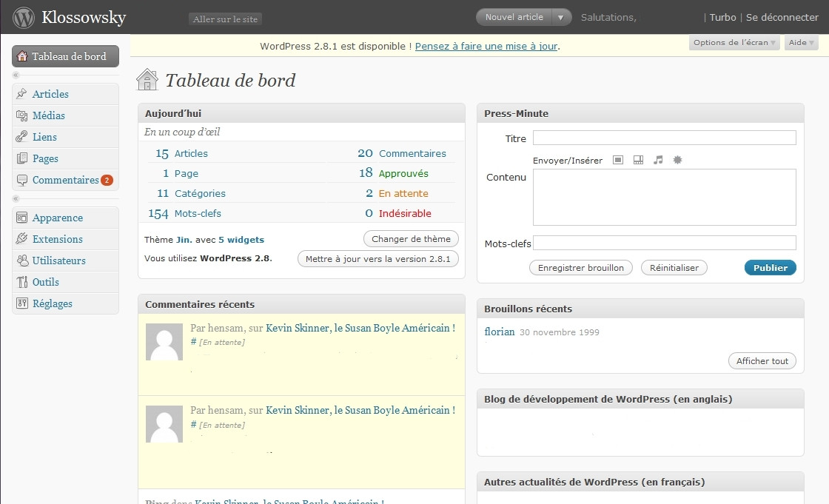The width and height of the screenshot is (829, 504).
Task: Click Afficher tout in Brouillons récents
Action: (x=762, y=360)
